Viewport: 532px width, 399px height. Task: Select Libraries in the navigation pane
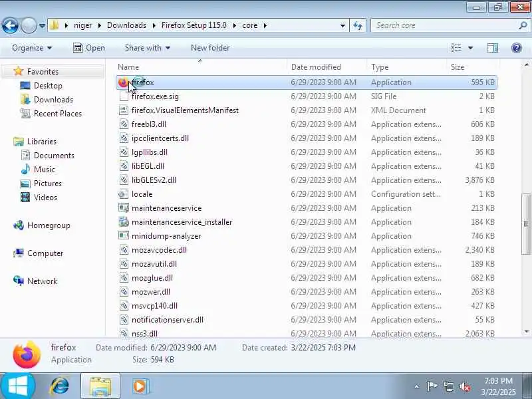pyautogui.click(x=42, y=142)
